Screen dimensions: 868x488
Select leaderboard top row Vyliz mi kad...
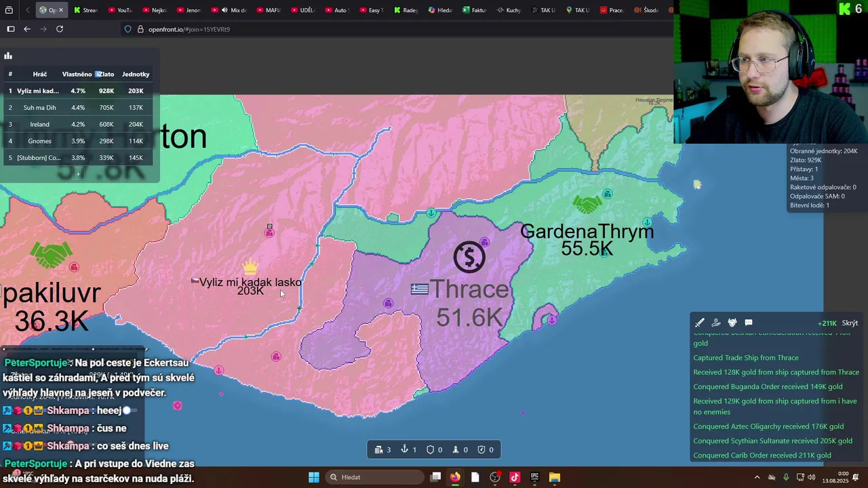click(x=78, y=91)
